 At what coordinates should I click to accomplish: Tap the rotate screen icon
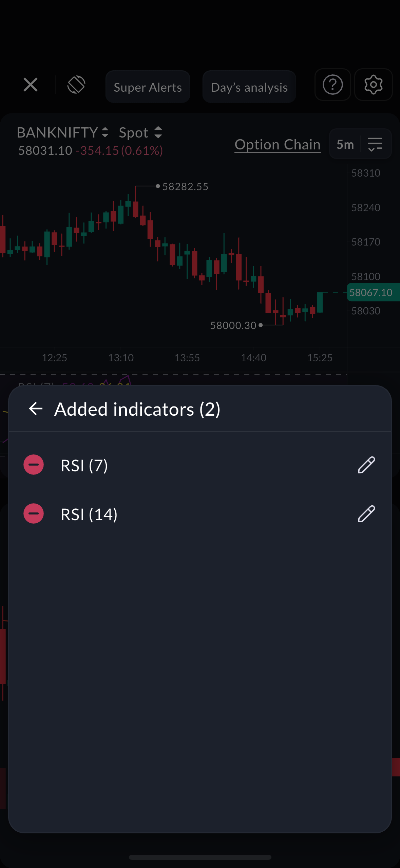[x=76, y=85]
